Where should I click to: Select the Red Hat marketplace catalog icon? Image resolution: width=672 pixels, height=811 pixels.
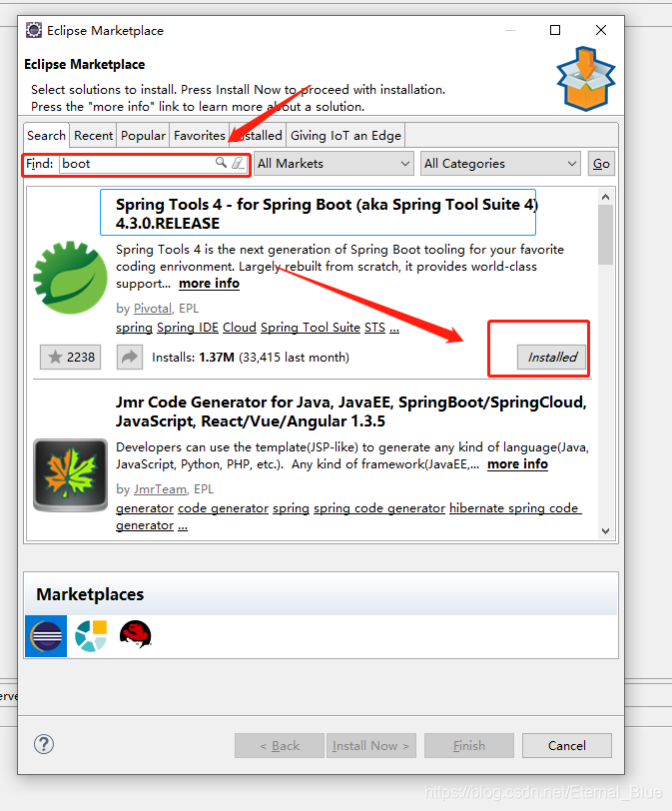136,634
